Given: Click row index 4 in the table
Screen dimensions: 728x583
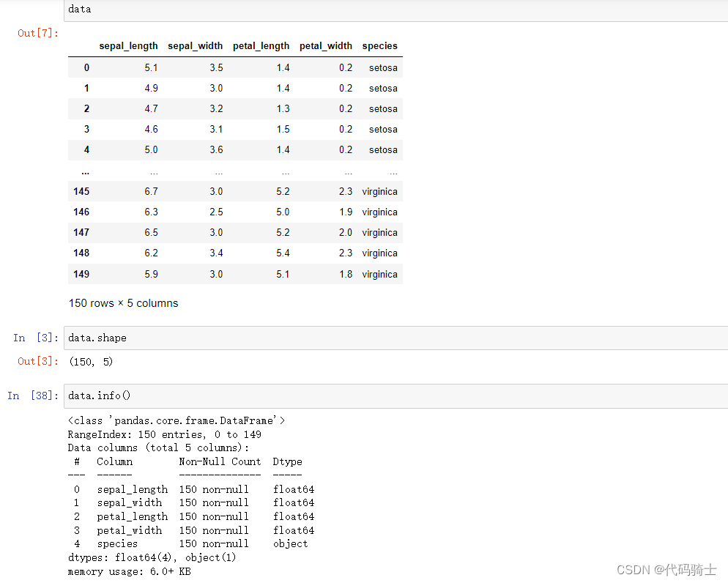Looking at the screenshot, I should 86,150.
